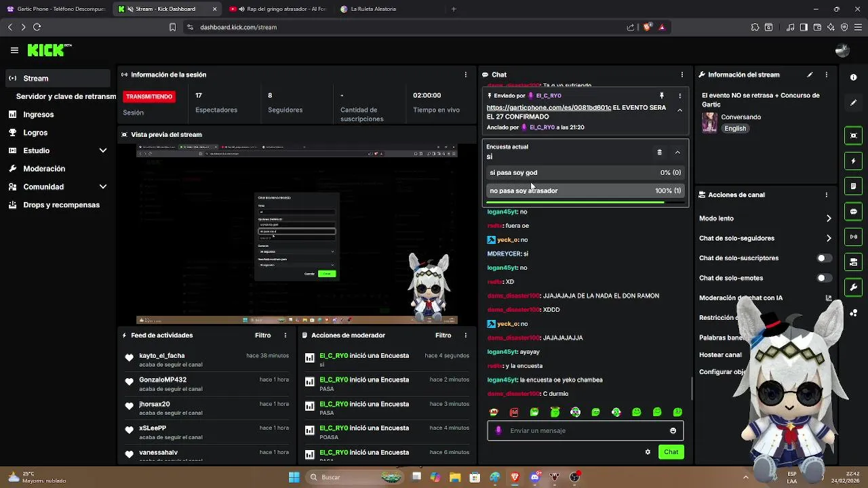Reload the browser page
The image size is (868, 488).
(37, 27)
